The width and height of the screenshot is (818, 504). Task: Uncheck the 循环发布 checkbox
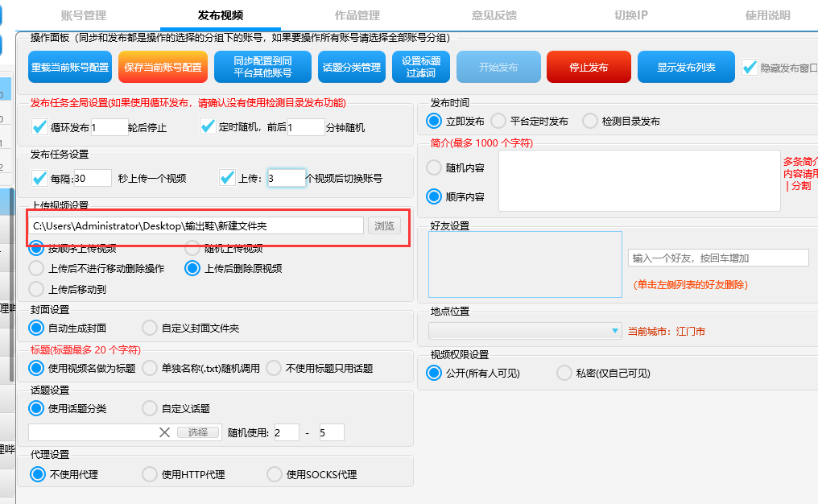[38, 126]
